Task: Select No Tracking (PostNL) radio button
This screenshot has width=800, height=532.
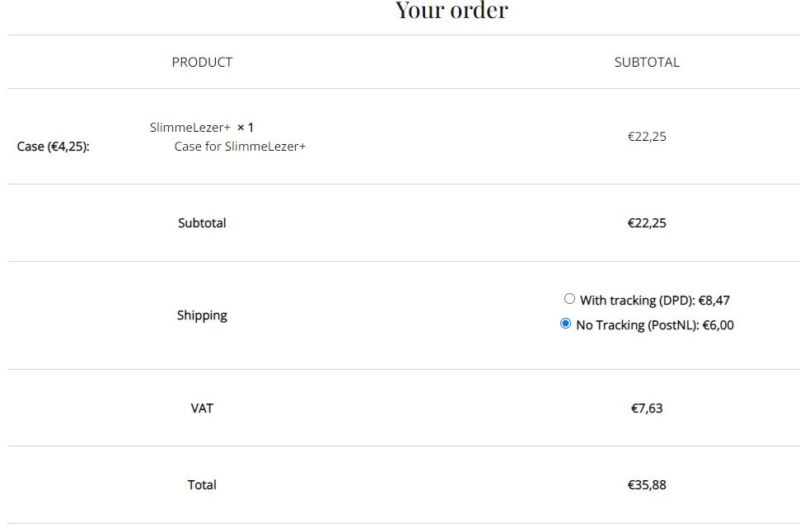Action: pos(565,324)
